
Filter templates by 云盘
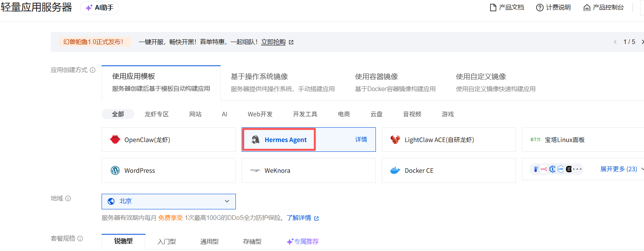(376, 114)
